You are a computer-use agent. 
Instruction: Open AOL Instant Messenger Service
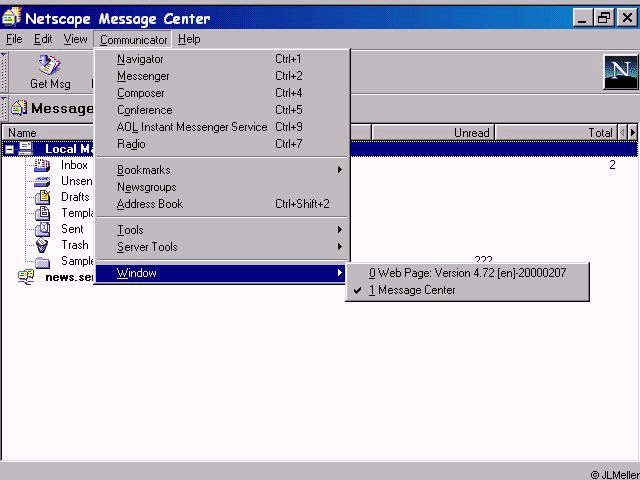point(222,127)
